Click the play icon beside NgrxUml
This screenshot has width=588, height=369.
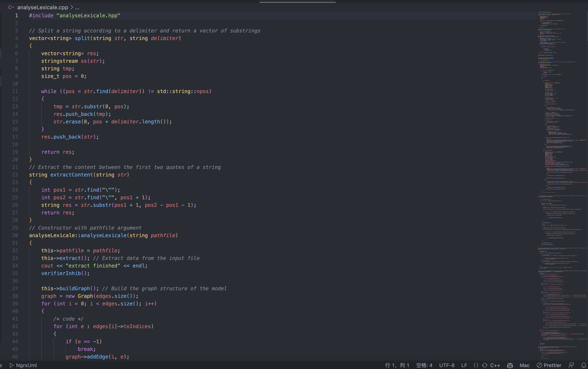point(11,365)
